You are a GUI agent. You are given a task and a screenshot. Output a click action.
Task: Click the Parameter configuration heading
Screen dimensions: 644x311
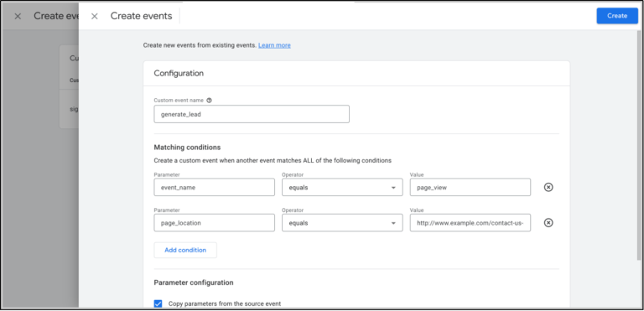[x=194, y=282]
